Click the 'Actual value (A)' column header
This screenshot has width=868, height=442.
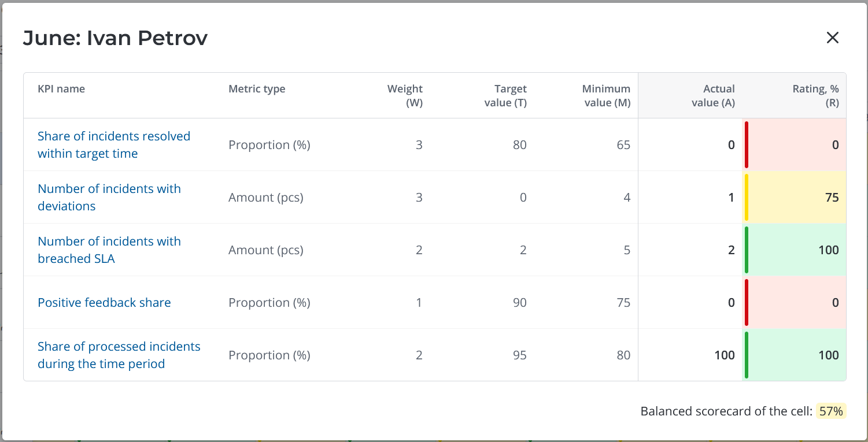714,96
